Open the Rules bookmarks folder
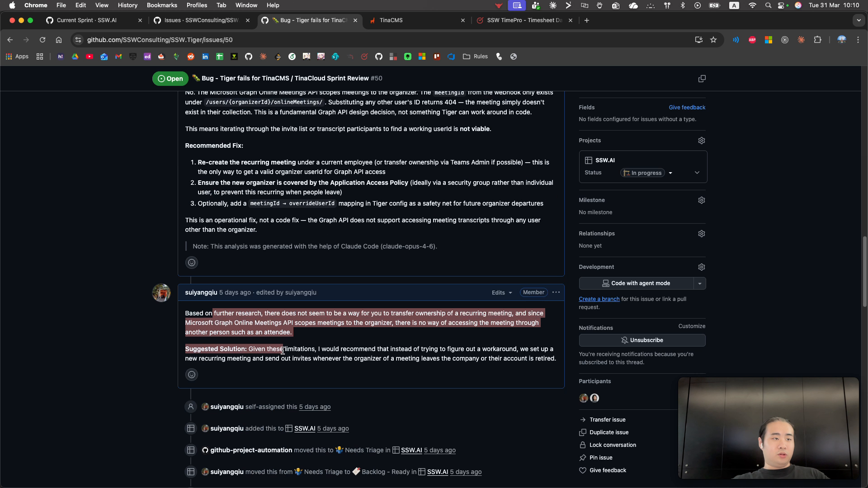The width and height of the screenshot is (868, 488). [476, 56]
